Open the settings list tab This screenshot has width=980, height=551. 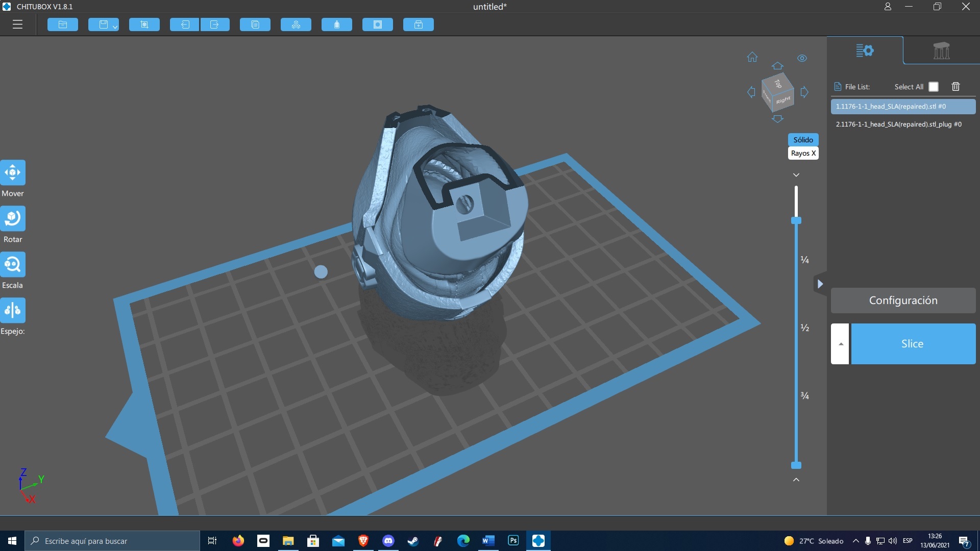coord(865,51)
